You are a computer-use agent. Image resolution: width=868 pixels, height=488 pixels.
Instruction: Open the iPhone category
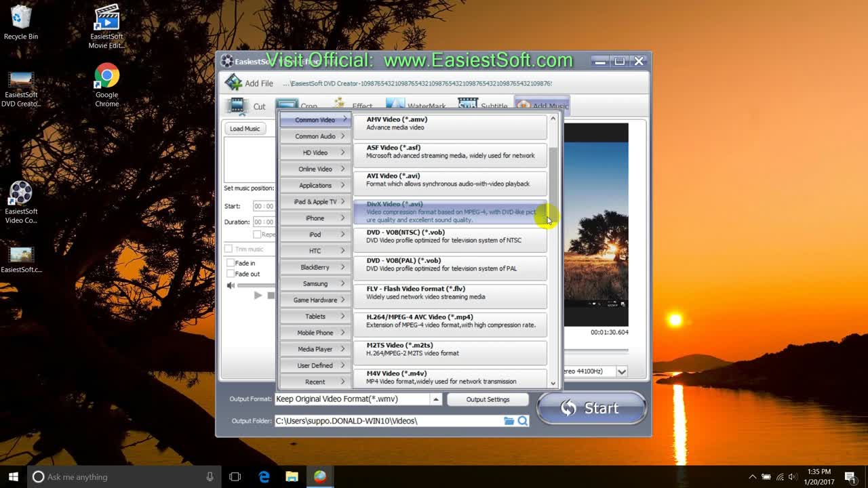[315, 218]
